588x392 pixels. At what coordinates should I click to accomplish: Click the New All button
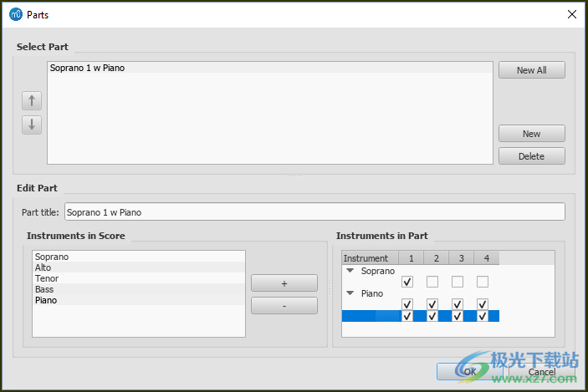pos(531,70)
